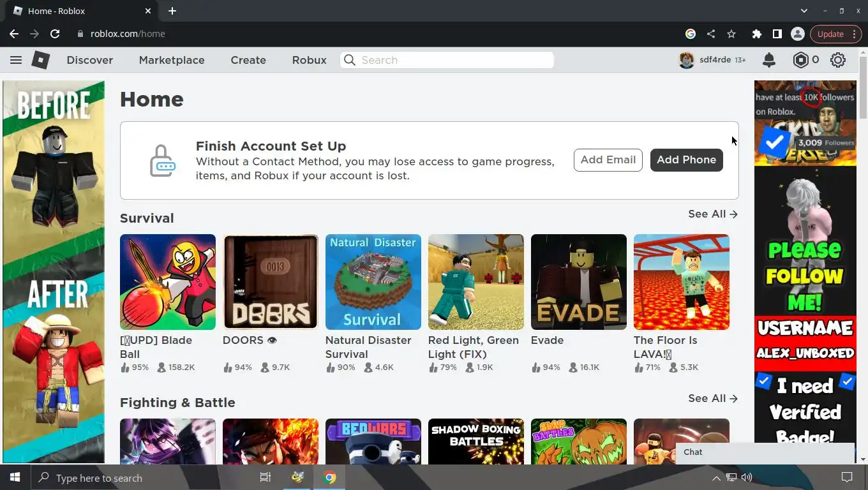Screen dimensions: 868x490
Task: Open the volume control in tray
Action: click(747, 478)
